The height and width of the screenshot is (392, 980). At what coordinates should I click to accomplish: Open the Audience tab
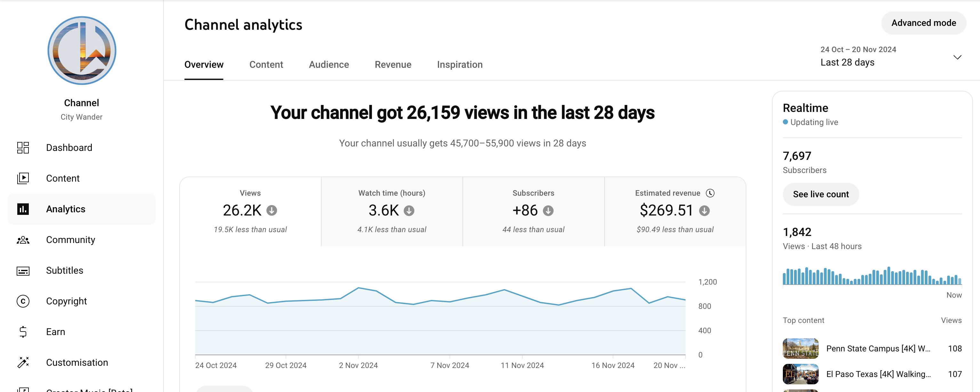click(x=329, y=65)
